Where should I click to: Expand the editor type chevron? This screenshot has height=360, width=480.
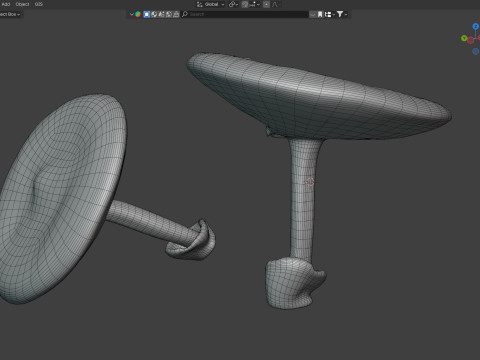tap(132, 14)
